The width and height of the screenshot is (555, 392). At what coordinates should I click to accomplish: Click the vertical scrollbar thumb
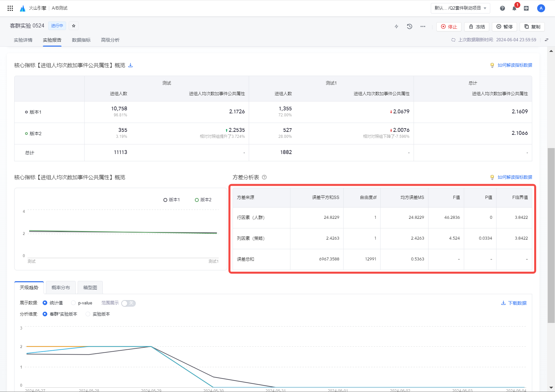(x=551, y=235)
